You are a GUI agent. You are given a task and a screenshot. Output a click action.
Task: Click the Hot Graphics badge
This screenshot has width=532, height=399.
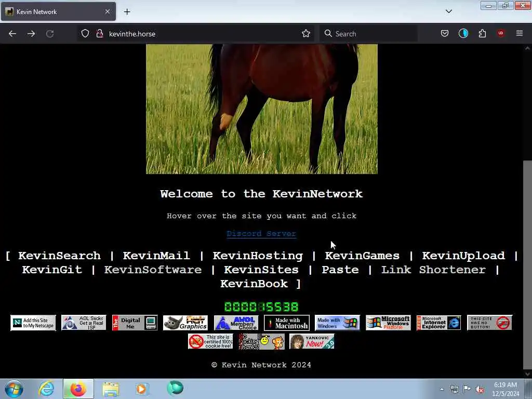point(185,323)
